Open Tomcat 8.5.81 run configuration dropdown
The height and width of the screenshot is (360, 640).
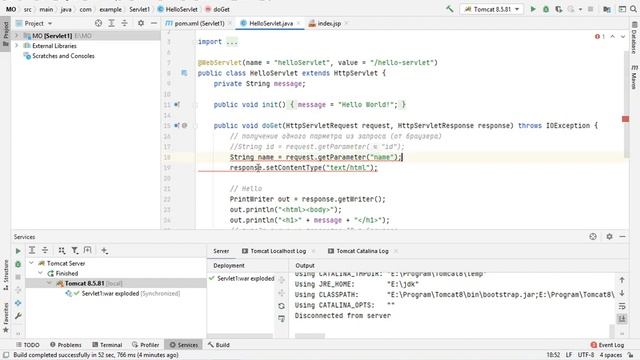pos(492,9)
